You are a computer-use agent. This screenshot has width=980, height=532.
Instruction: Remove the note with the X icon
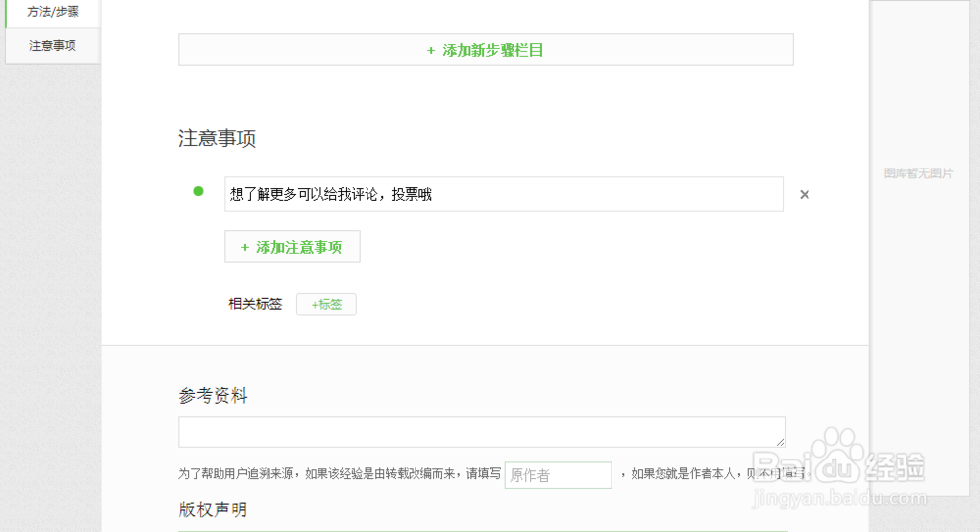[x=805, y=194]
